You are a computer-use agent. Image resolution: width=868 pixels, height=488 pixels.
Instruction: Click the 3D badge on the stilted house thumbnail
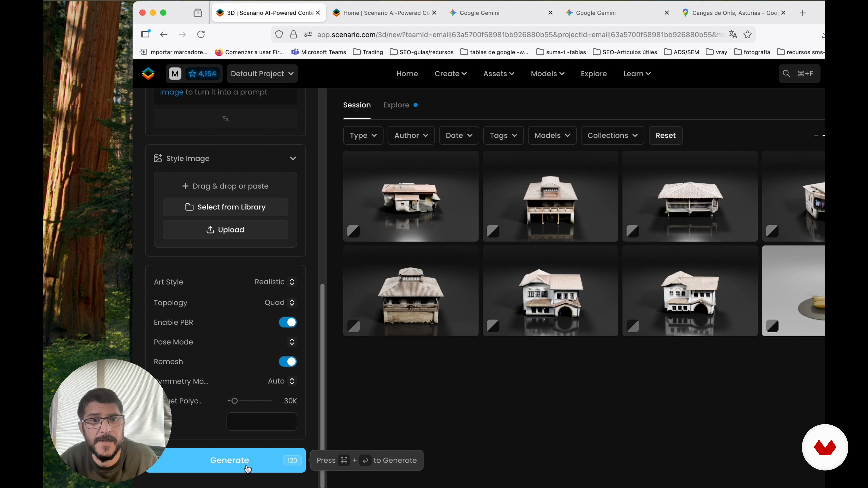pos(493,231)
